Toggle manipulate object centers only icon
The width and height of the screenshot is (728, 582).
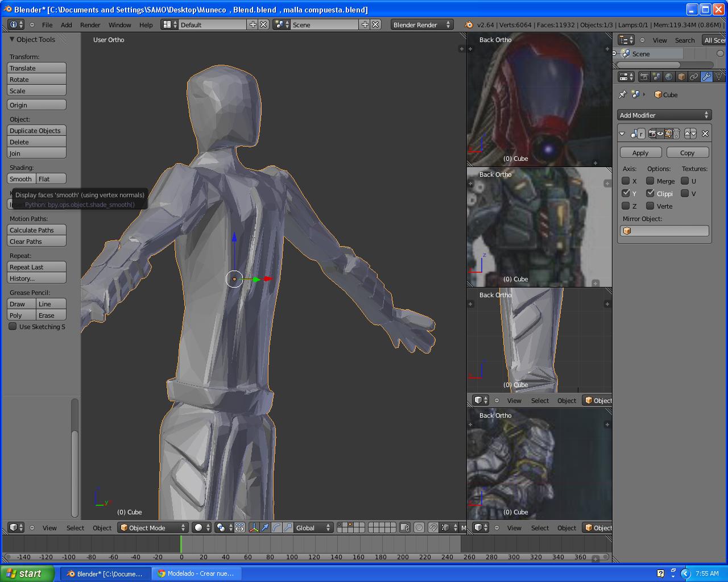[x=239, y=527]
